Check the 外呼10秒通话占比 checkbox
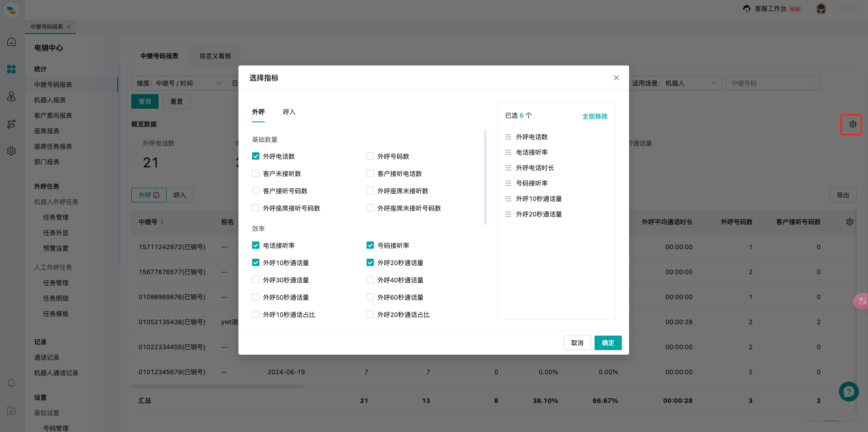 (x=256, y=314)
